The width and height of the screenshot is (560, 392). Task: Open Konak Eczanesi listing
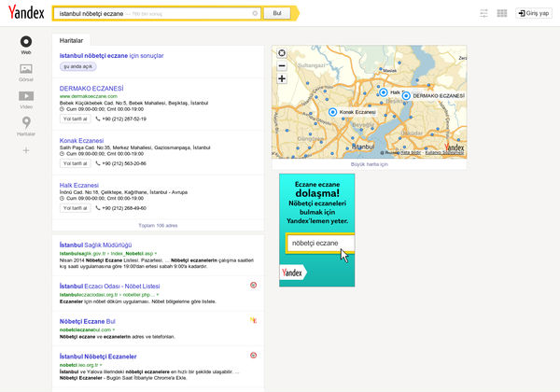tap(81, 141)
